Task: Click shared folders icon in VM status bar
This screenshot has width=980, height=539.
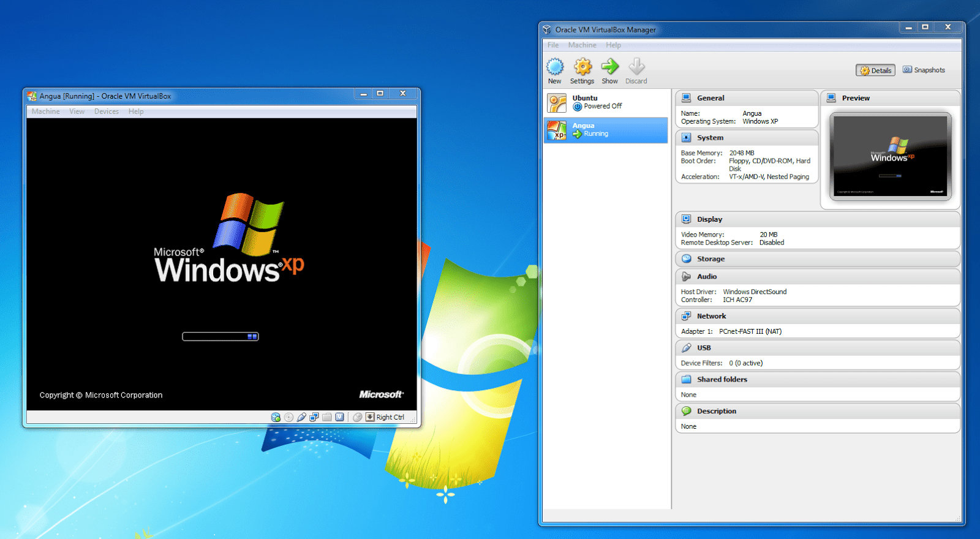Action: coord(327,417)
